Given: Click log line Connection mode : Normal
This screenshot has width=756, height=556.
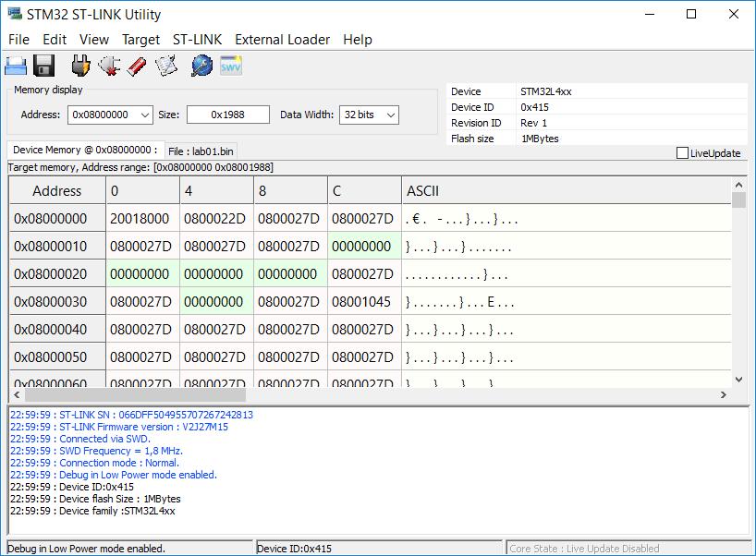Looking at the screenshot, I should [94, 463].
